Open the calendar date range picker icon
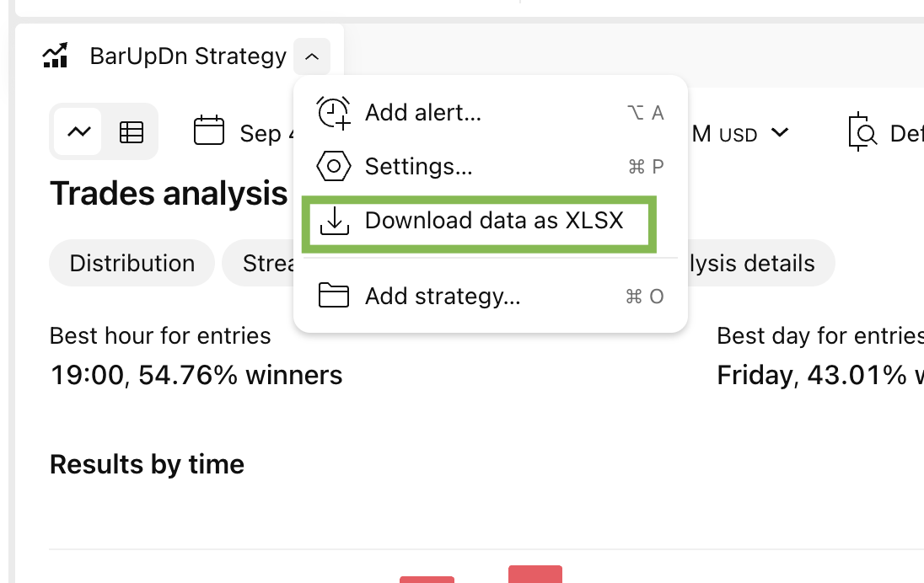Image resolution: width=924 pixels, height=583 pixels. [x=208, y=130]
